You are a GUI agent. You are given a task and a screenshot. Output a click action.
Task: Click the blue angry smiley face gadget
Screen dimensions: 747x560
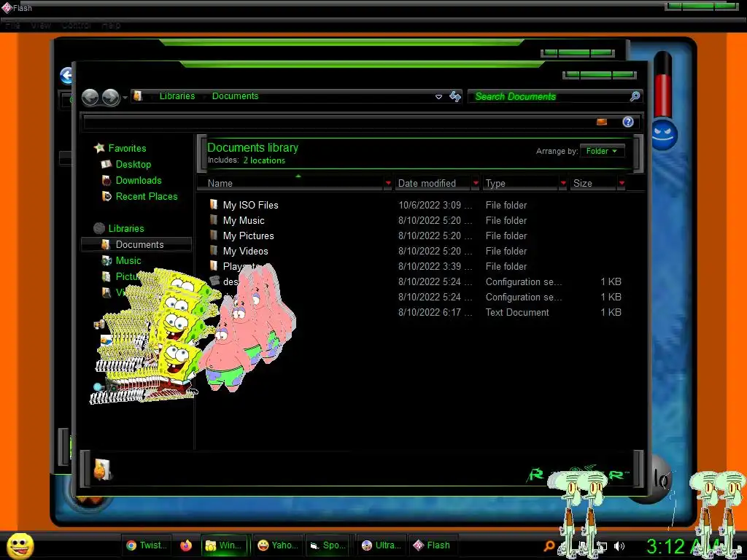point(664,134)
